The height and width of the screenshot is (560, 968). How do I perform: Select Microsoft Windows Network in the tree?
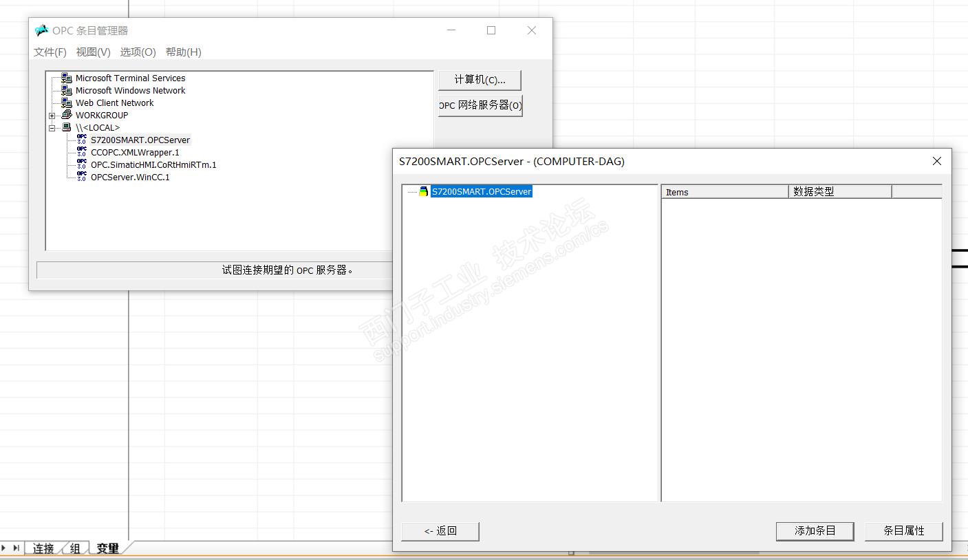coord(130,91)
